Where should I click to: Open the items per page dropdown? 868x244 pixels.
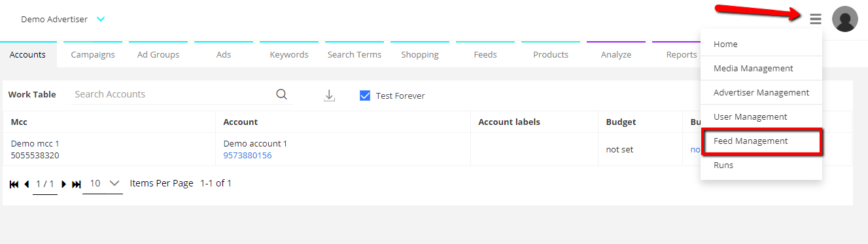(103, 184)
